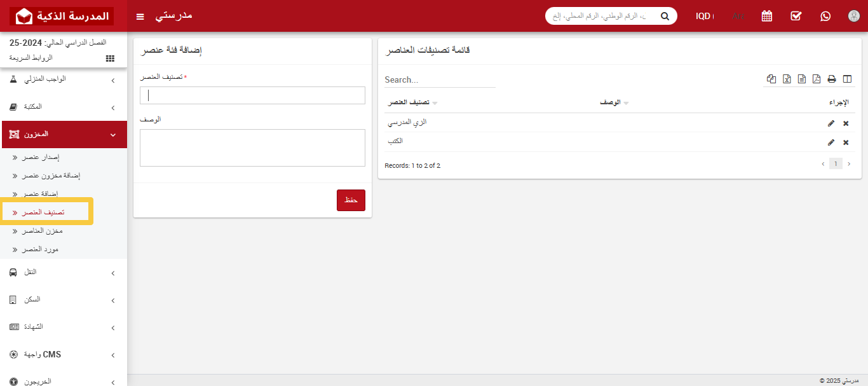Print the item categories list
868x386 pixels.
pos(831,79)
